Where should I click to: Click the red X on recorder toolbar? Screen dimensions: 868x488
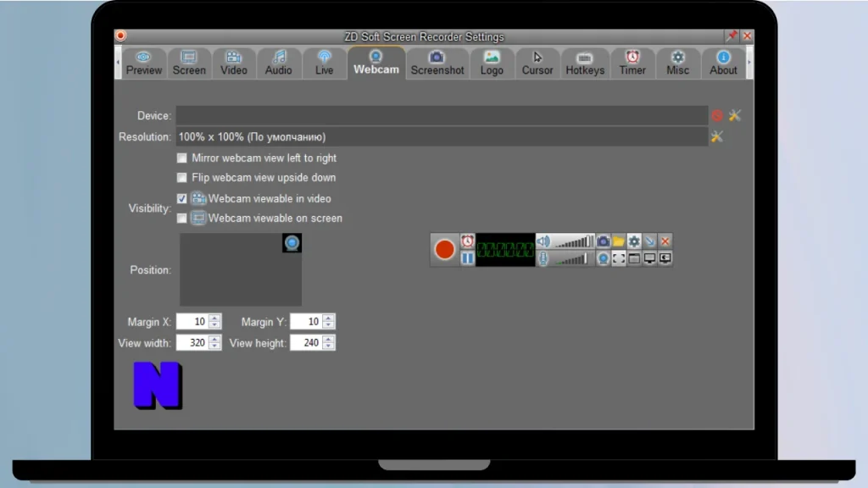(665, 241)
